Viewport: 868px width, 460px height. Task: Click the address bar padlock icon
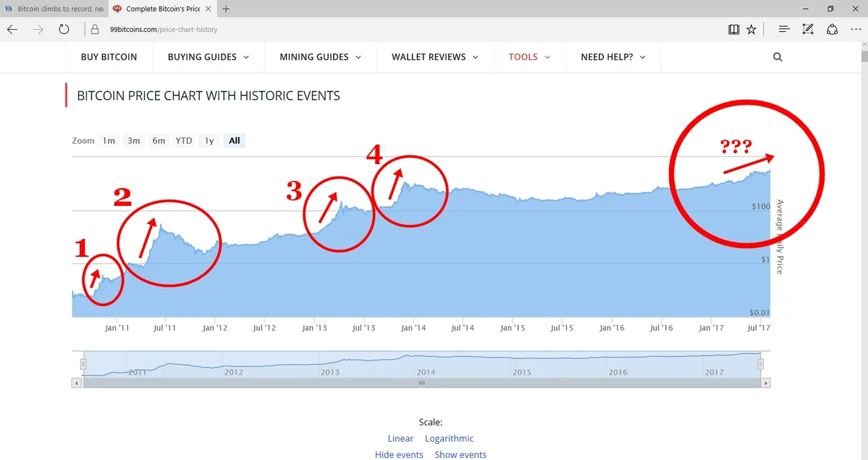(95, 30)
